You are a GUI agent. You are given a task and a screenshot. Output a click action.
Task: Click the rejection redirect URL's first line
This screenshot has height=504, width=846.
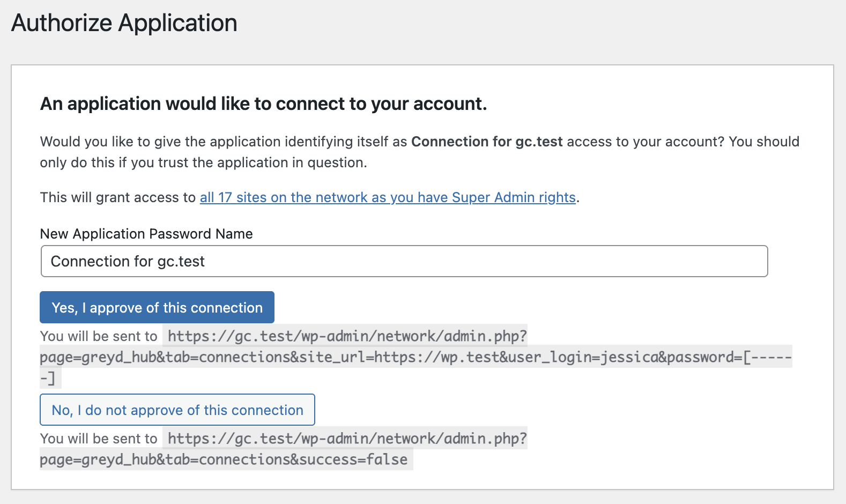347,439
